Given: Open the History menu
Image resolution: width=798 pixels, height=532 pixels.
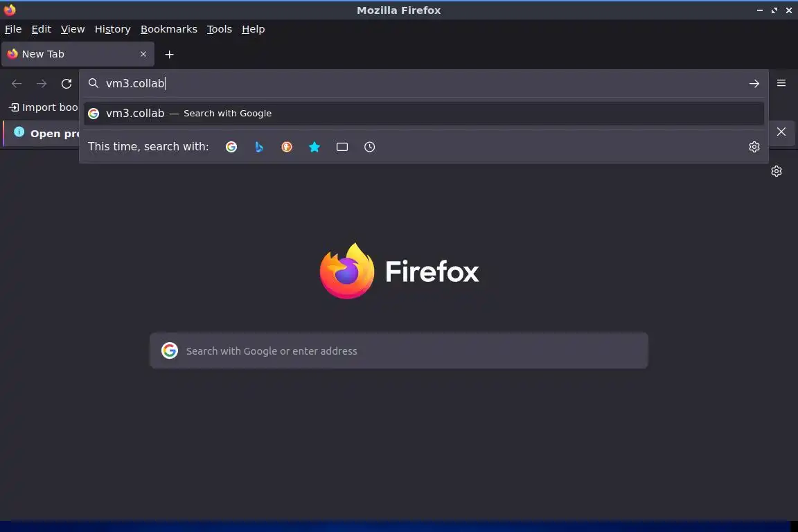Looking at the screenshot, I should click(x=112, y=29).
